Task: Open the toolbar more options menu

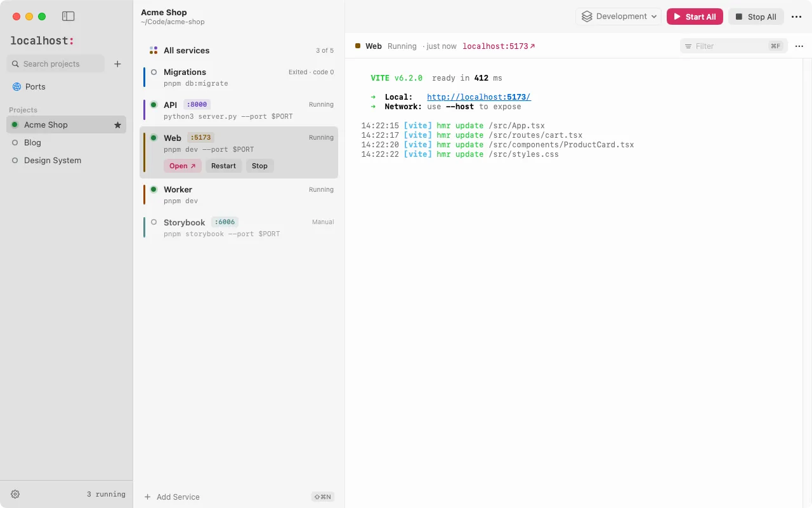Action: 797,17
